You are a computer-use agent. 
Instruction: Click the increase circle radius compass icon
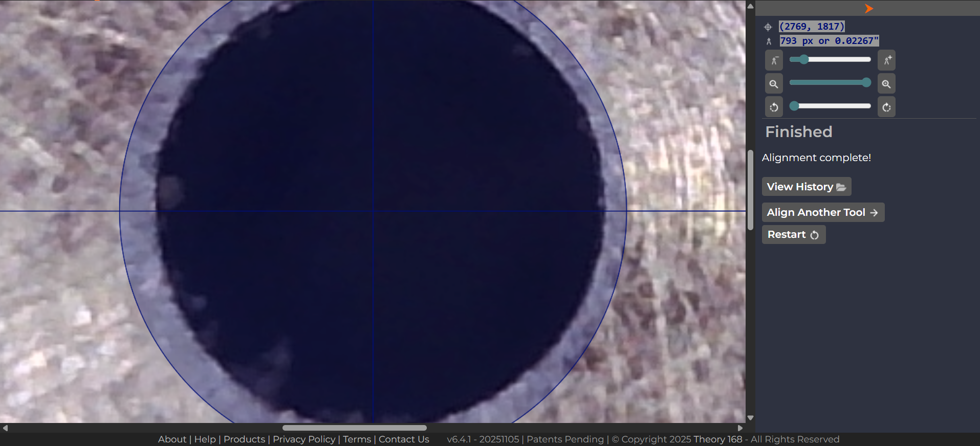[886, 60]
